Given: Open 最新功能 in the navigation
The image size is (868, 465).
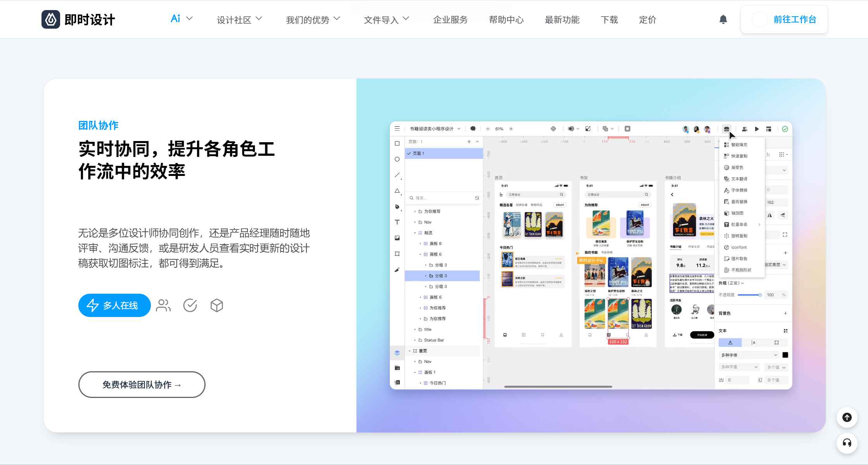Looking at the screenshot, I should [x=562, y=20].
